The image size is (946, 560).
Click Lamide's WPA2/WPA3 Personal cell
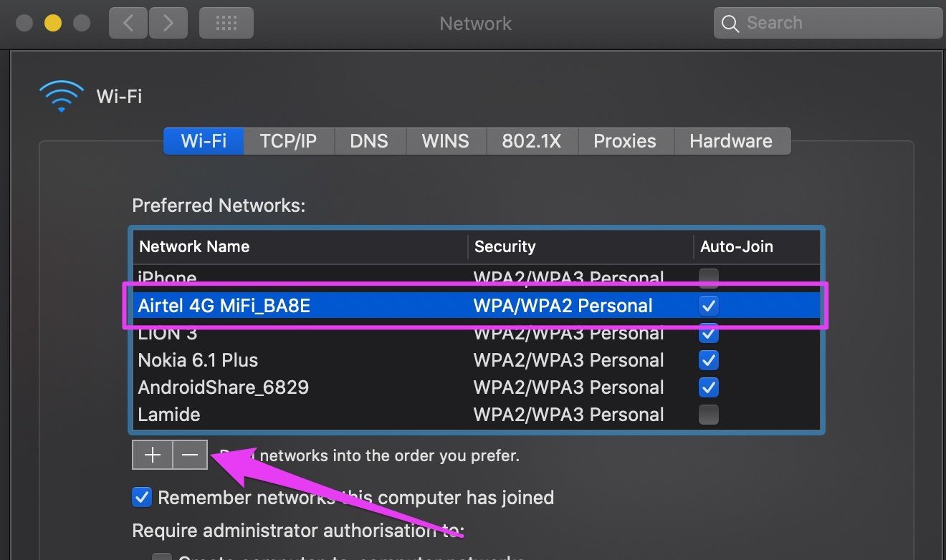568,415
